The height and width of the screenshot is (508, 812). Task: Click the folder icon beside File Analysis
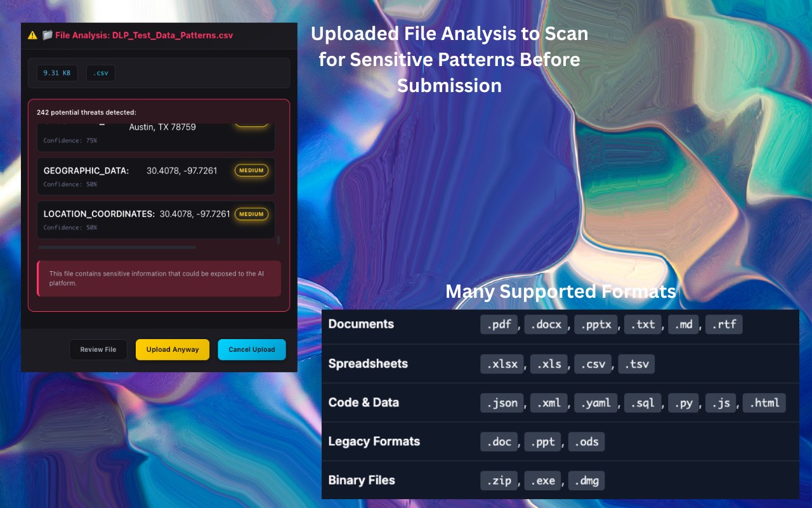pyautogui.click(x=47, y=36)
